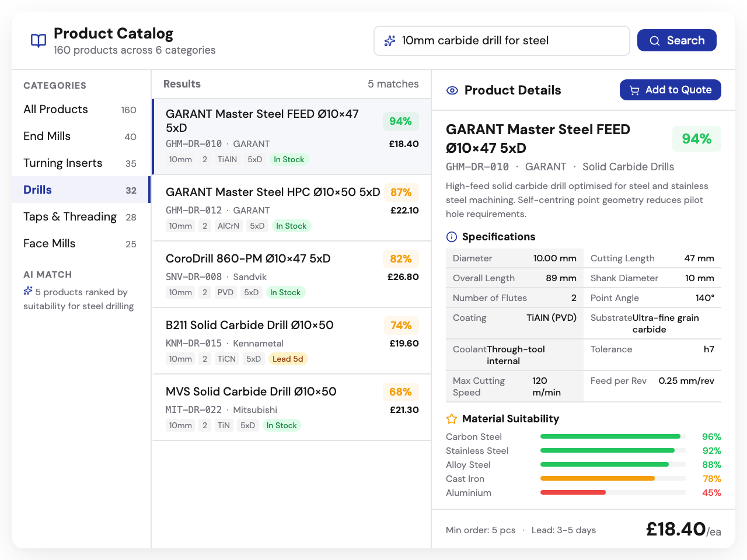The height and width of the screenshot is (560, 747).
Task: Click the AI sparkle icon inside the search field
Action: (389, 40)
